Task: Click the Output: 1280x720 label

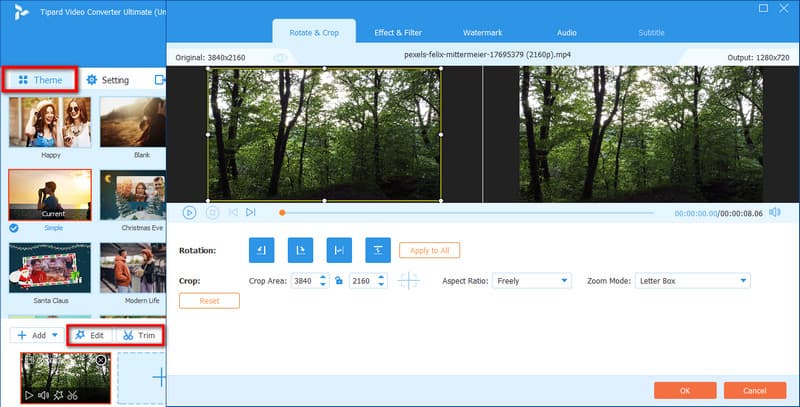Action: point(758,58)
